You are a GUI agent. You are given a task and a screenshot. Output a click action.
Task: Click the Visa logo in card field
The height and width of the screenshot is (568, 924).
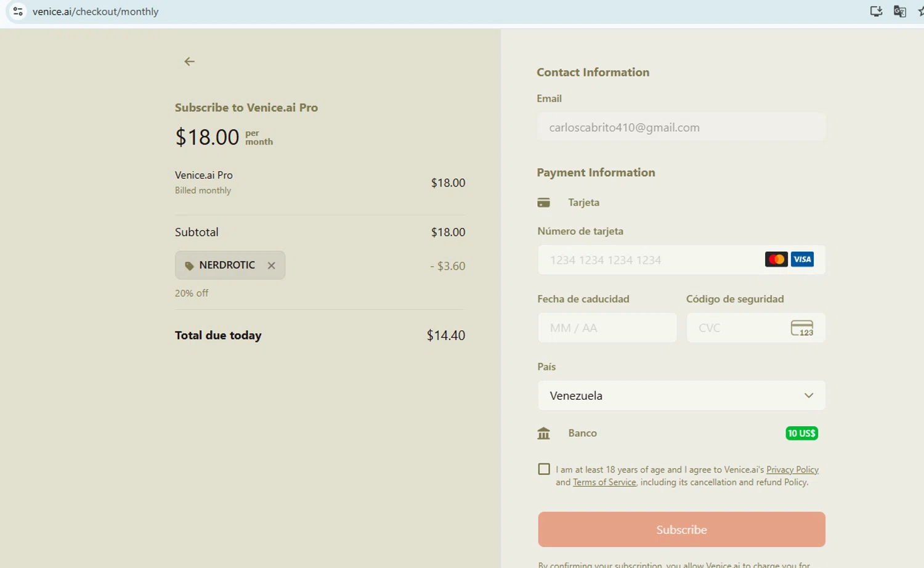(802, 259)
